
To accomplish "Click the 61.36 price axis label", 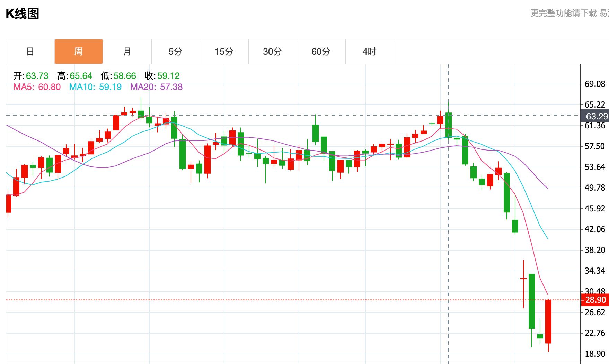I will [x=595, y=126].
